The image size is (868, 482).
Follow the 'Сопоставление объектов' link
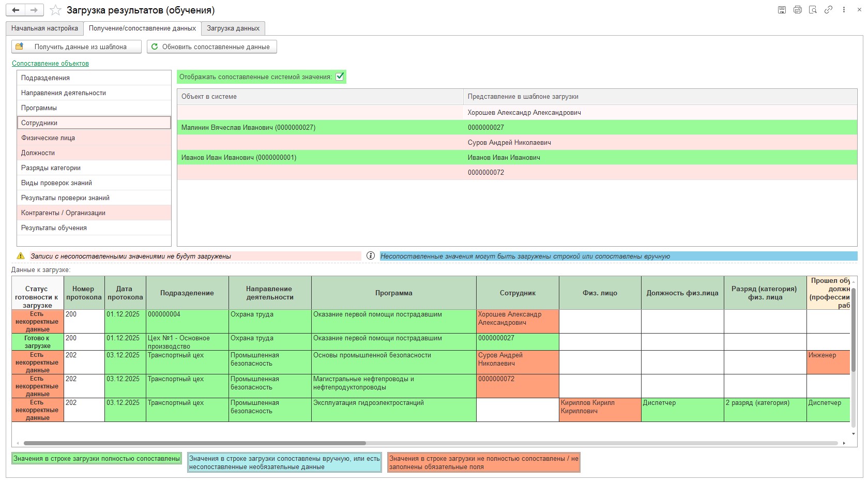pyautogui.click(x=50, y=64)
